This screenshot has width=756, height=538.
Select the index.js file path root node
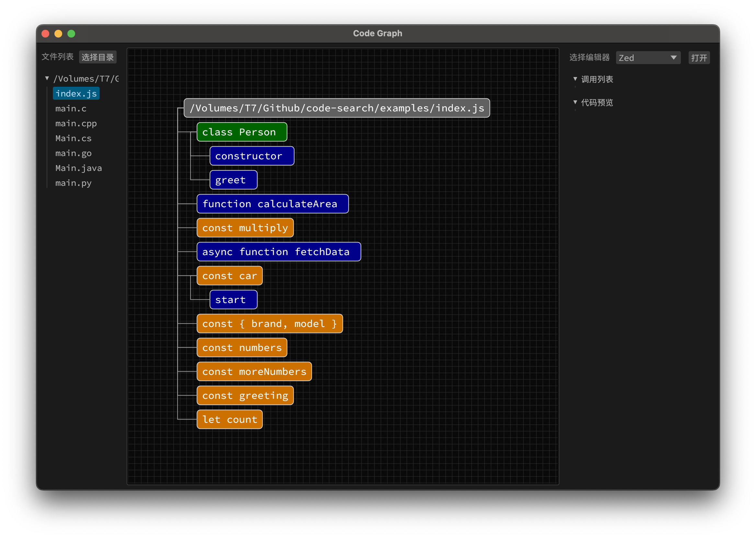click(x=337, y=108)
